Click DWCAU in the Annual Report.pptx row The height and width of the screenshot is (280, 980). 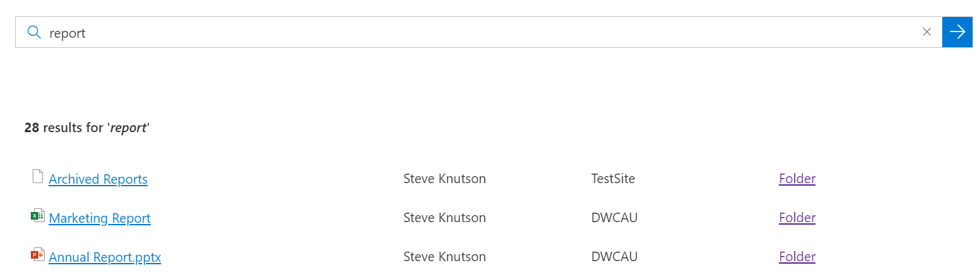615,257
